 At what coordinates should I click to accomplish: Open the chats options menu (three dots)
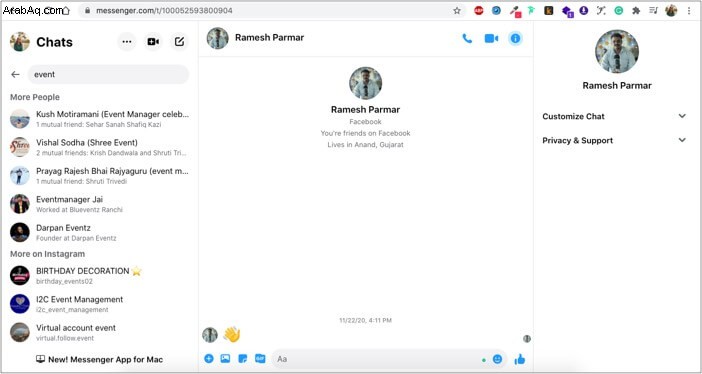(127, 42)
